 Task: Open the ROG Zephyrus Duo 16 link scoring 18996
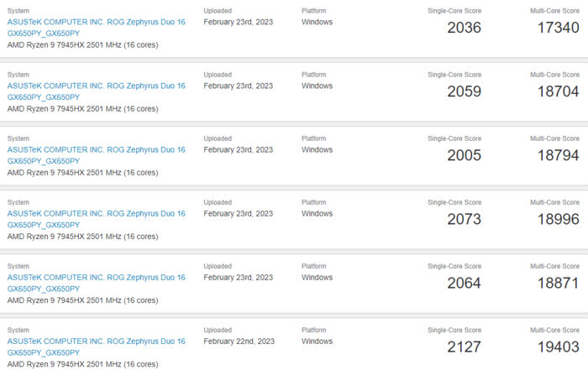point(97,219)
